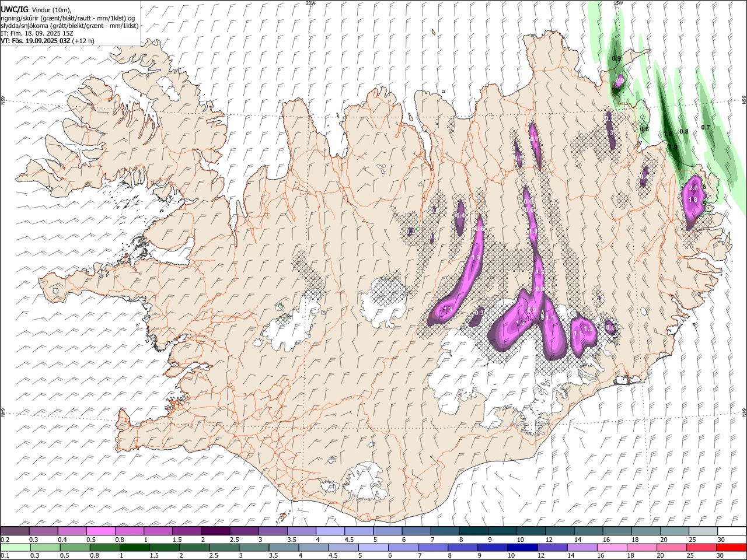Click the '4.5' label on the snow scale

[349, 540]
